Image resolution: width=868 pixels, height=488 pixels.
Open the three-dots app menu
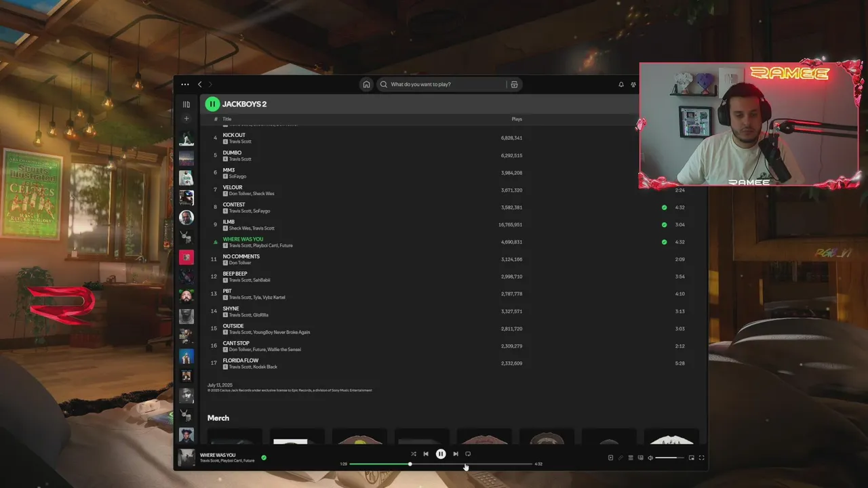click(x=185, y=85)
